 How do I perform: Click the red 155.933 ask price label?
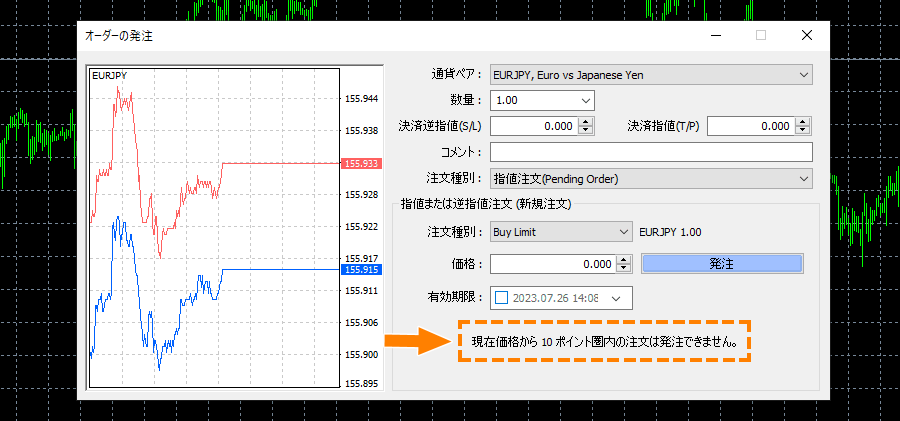tap(359, 163)
